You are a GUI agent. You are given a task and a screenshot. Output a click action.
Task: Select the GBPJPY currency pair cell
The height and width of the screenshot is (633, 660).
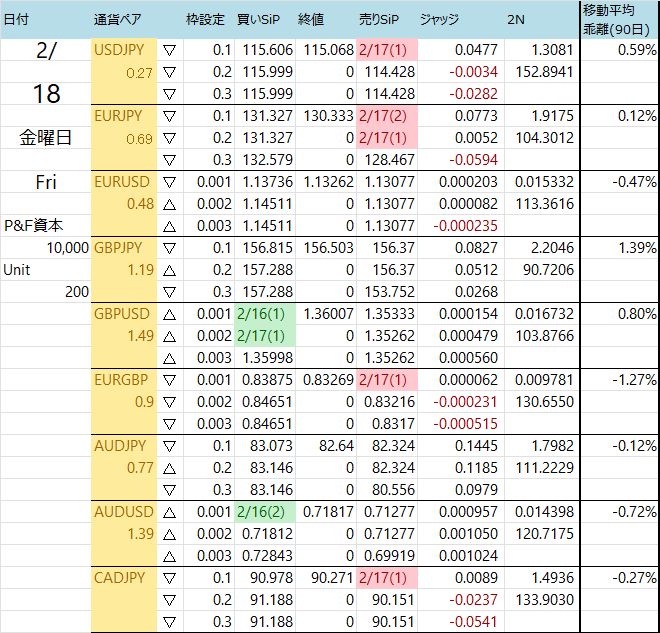(x=124, y=247)
